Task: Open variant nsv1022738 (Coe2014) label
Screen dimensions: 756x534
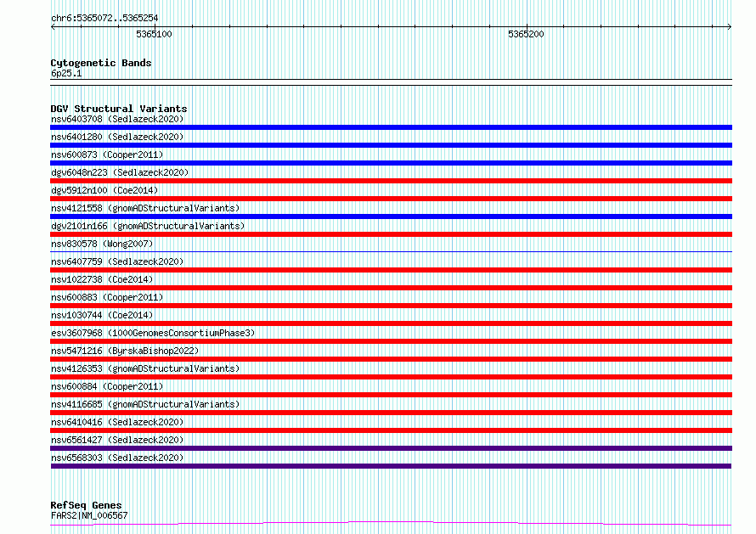Action: coord(102,279)
